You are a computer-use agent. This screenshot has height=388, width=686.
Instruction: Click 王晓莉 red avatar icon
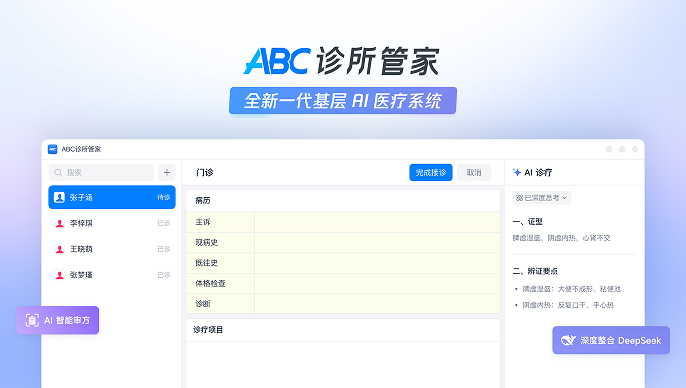click(59, 249)
